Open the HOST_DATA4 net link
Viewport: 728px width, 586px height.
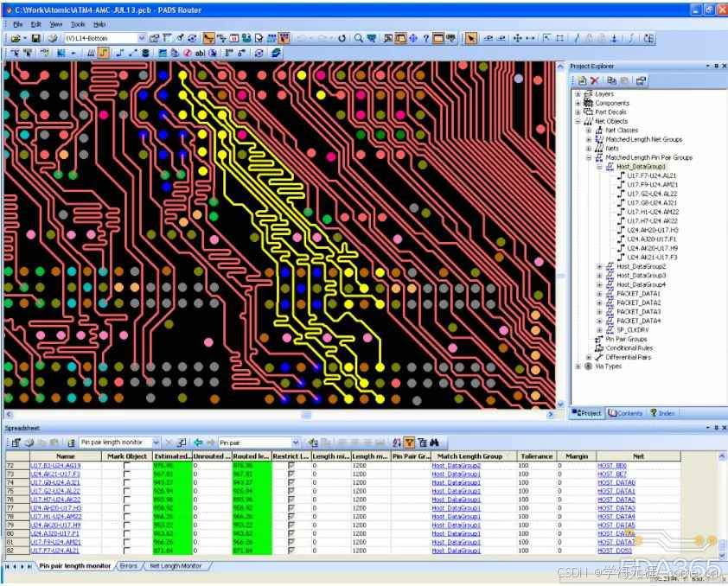(616, 516)
